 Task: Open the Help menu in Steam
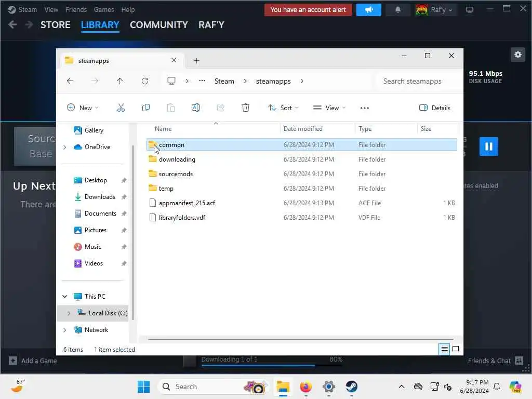tap(128, 10)
